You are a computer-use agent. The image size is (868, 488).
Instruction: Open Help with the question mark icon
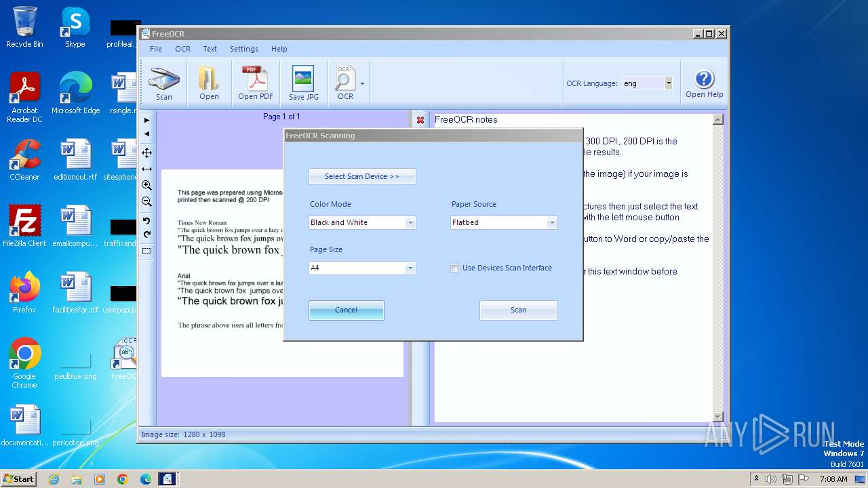pos(704,83)
